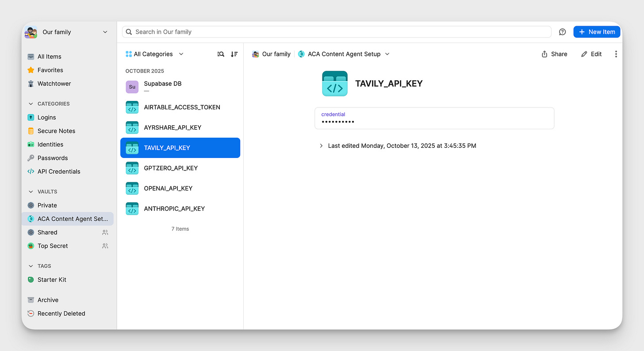Click the Archive box icon
Image resolution: width=644 pixels, height=351 pixels.
coord(31,300)
